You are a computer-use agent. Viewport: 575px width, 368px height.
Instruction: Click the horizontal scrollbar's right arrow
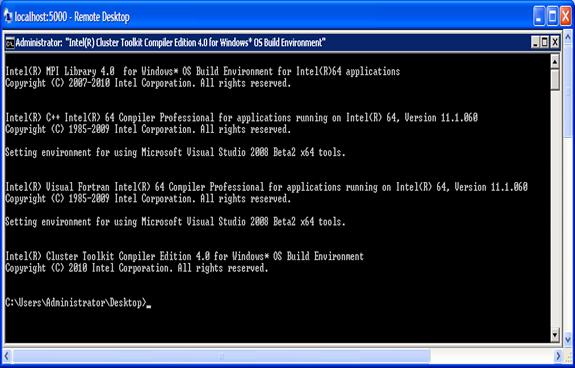pyautogui.click(x=558, y=356)
